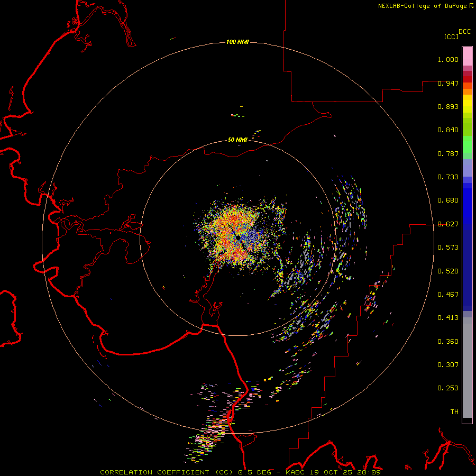The image size is (476, 476).
Task: Select the 0.520 scale value
Action: coord(448,271)
